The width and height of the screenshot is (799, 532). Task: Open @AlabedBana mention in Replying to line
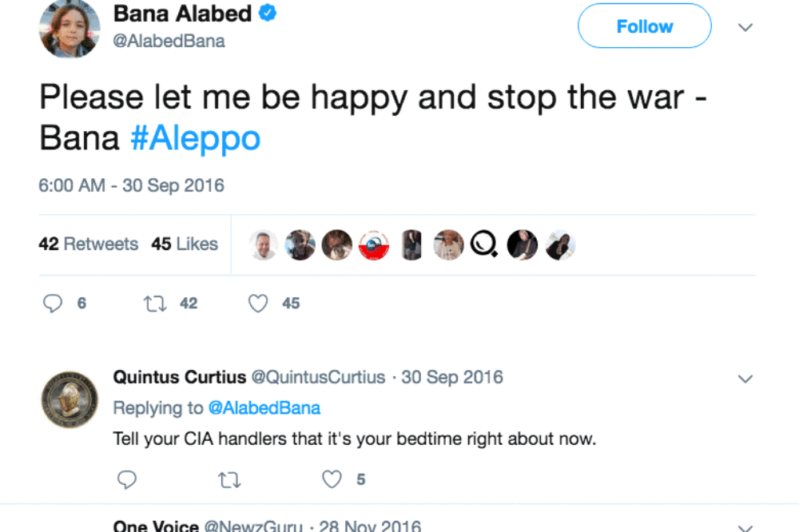tap(264, 408)
